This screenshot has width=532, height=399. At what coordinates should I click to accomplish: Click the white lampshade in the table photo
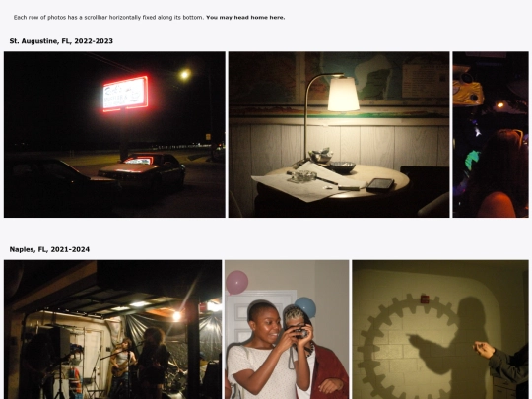(344, 94)
